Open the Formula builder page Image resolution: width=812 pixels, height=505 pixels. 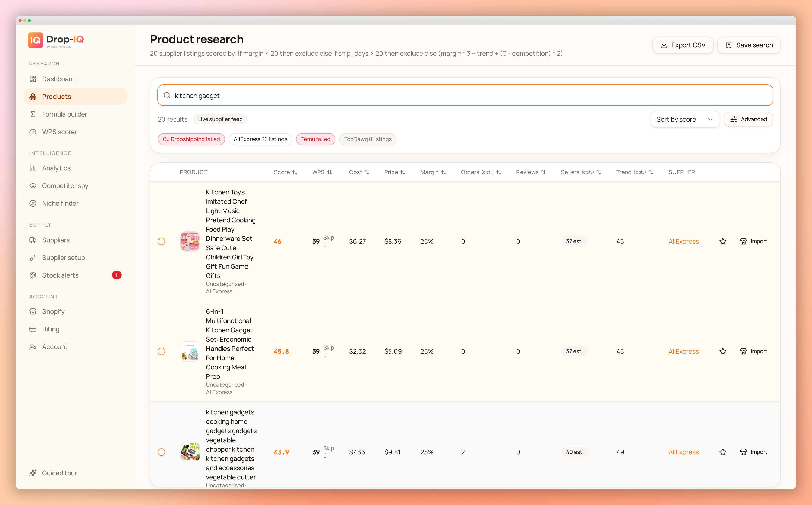pos(75,114)
